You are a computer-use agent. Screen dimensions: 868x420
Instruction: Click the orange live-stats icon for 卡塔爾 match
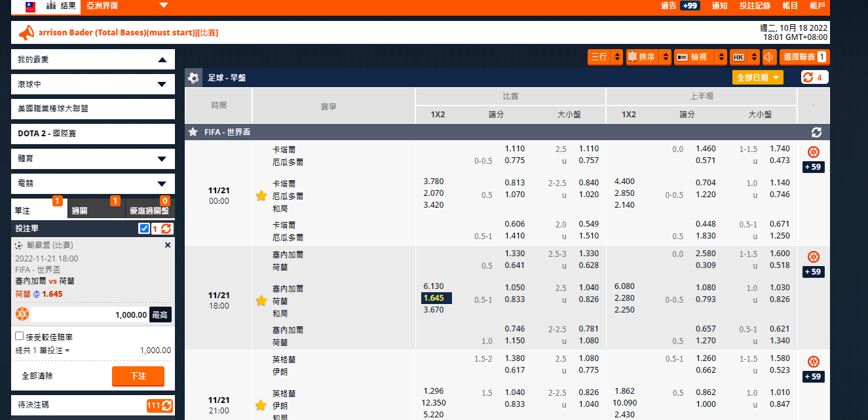coord(814,152)
